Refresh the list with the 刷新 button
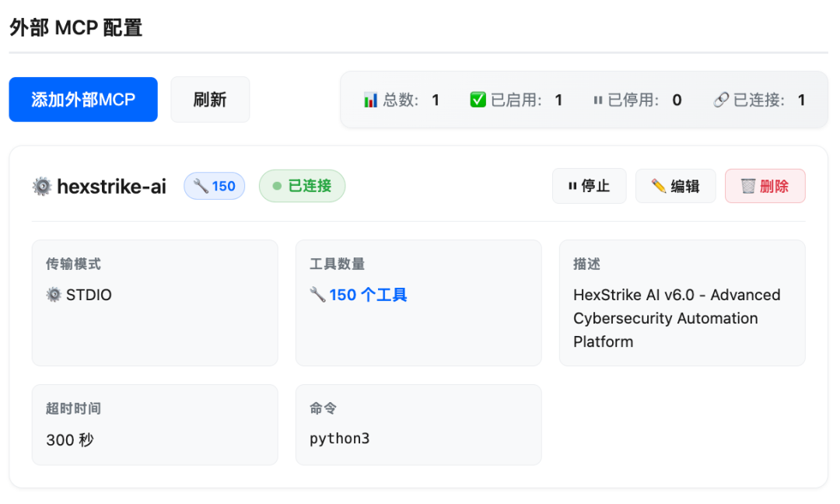This screenshot has height=504, width=840. click(210, 100)
